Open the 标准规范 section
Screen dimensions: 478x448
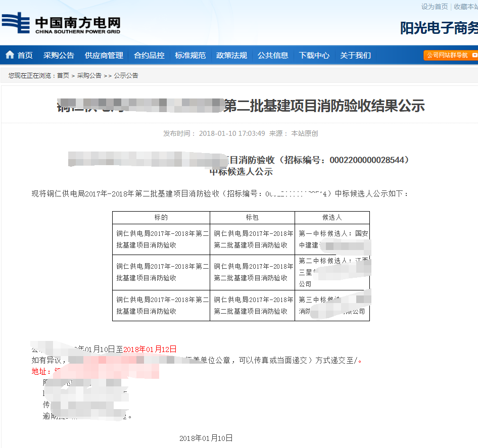pyautogui.click(x=190, y=55)
